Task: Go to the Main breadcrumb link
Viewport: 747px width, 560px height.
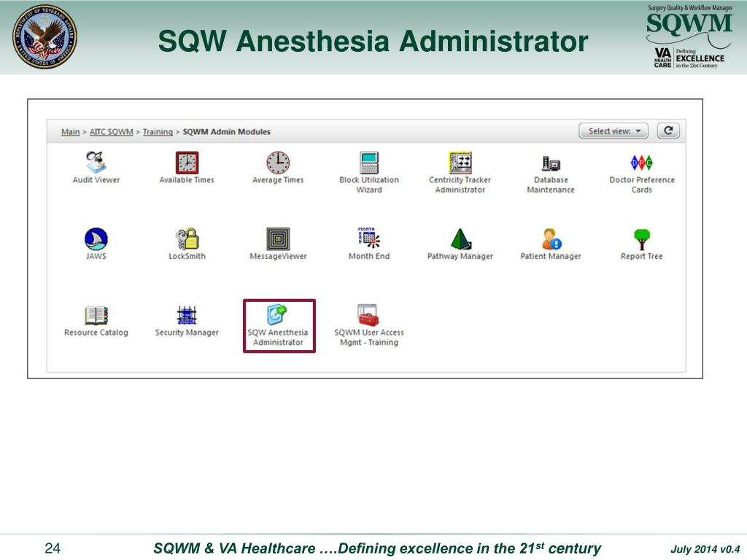Action: (71, 132)
